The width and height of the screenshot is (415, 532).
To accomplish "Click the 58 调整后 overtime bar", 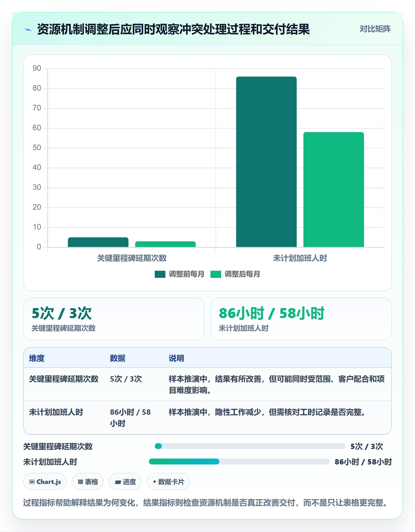I will click(x=333, y=190).
